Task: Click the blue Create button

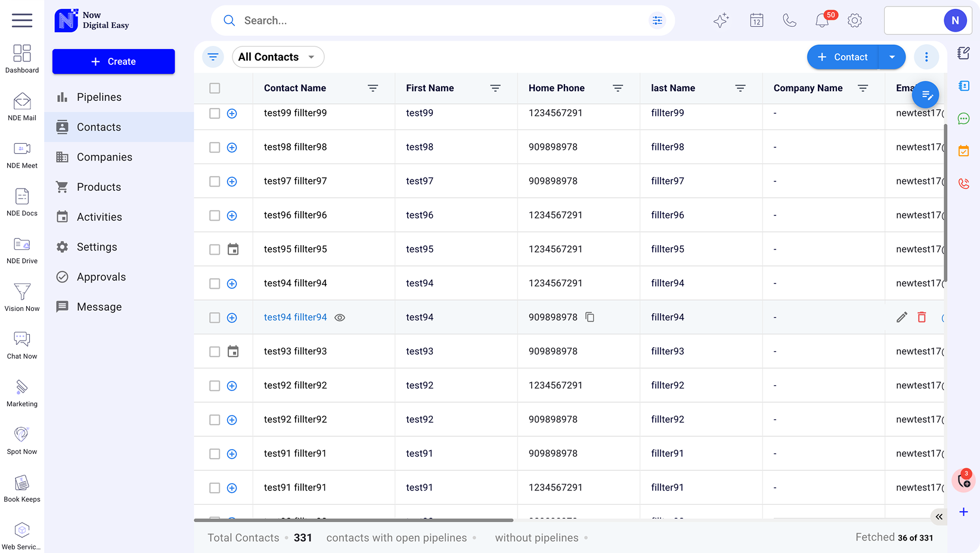Action: coord(113,61)
